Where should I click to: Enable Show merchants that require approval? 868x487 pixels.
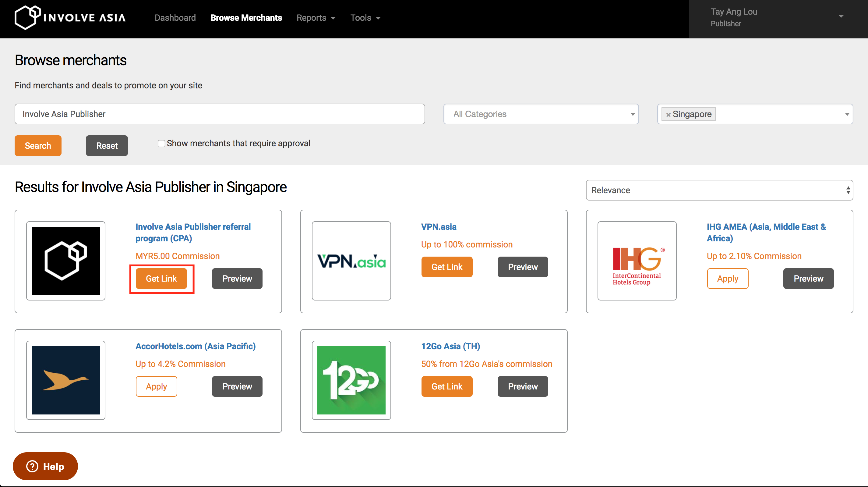pos(161,144)
